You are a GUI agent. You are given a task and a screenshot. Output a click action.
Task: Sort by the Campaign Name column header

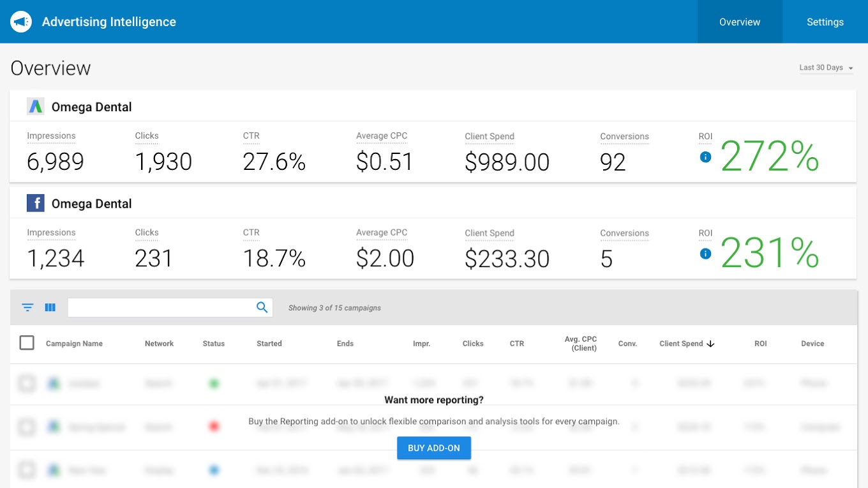[x=74, y=344]
